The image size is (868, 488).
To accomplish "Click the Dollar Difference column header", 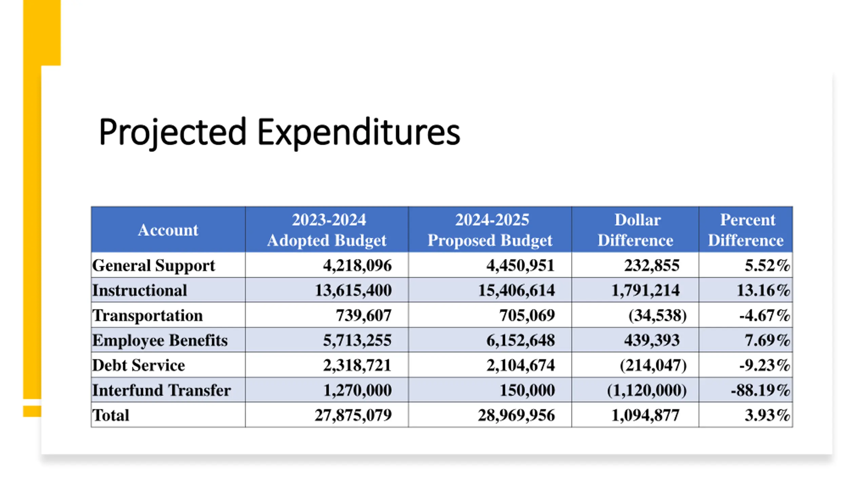I will point(635,230).
